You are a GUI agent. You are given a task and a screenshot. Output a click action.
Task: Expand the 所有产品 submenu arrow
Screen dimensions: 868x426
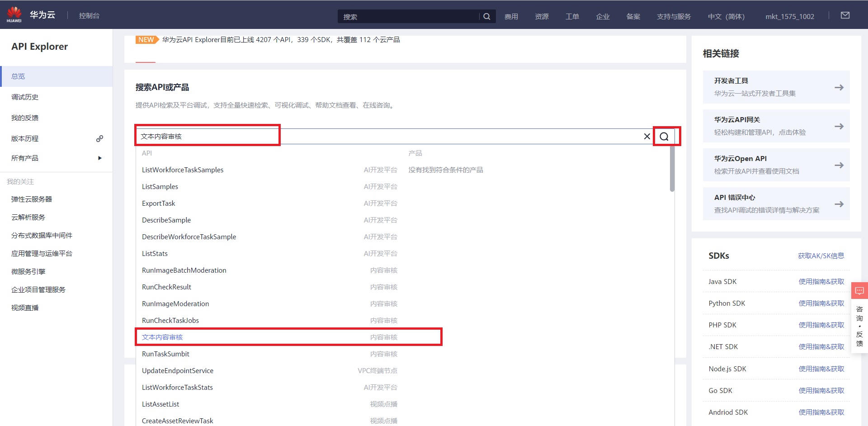coord(100,158)
